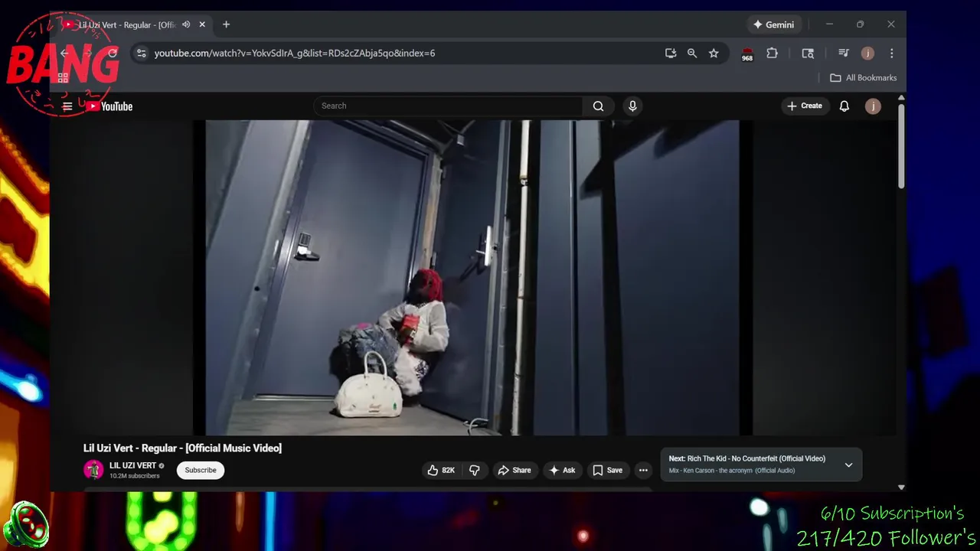Subscribe to LIL UZI VERT

click(201, 470)
